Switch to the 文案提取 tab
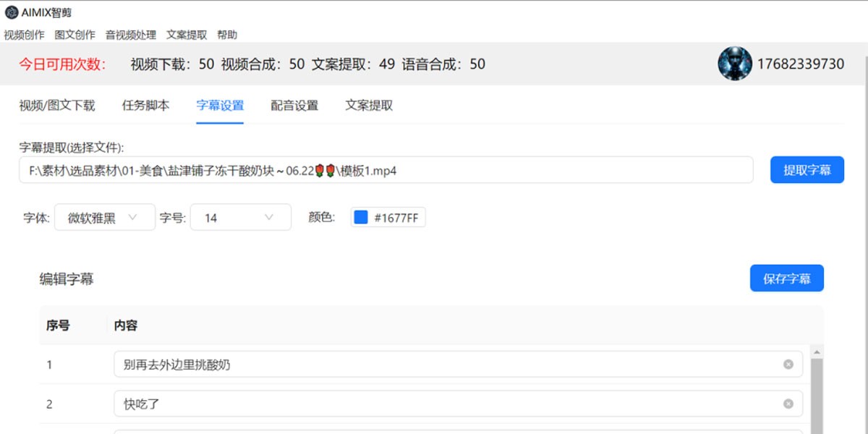Image resolution: width=868 pixels, height=434 pixels. coord(369,106)
